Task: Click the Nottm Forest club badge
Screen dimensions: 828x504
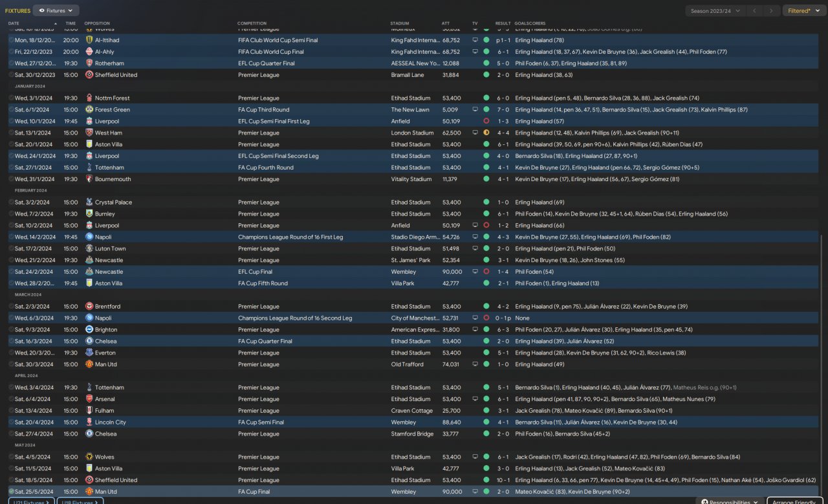Action: (89, 98)
